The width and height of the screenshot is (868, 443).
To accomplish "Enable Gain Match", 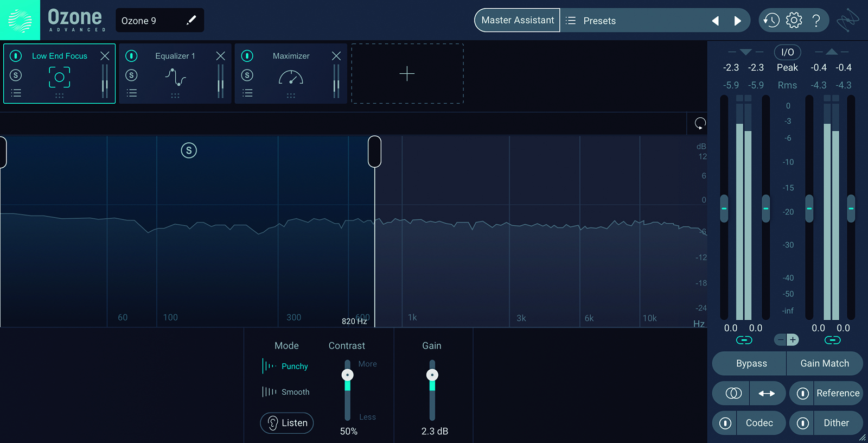I will click(825, 363).
